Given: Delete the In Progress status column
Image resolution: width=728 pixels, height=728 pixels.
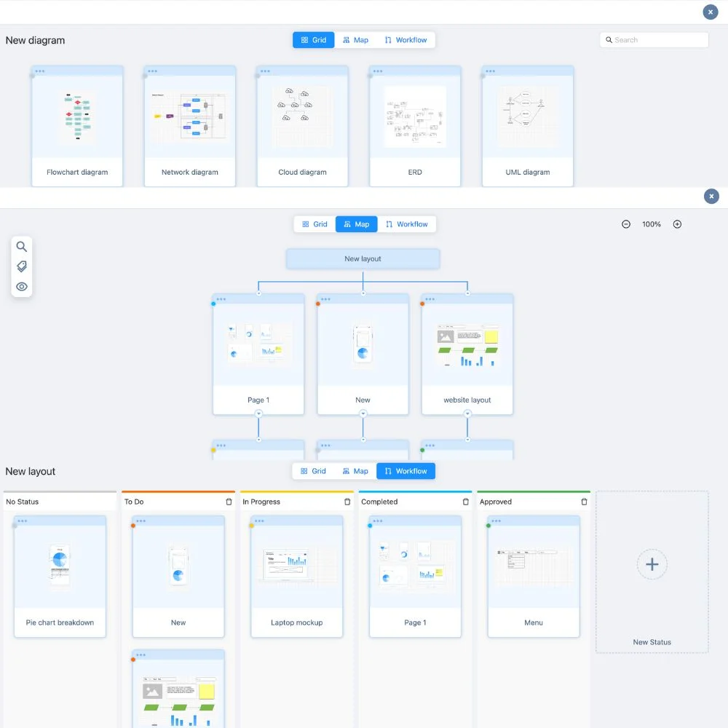Looking at the screenshot, I should click(x=347, y=502).
